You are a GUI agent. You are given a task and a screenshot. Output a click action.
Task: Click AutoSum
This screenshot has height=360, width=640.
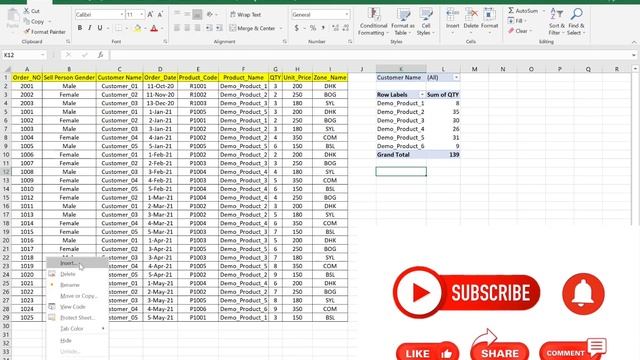click(x=523, y=11)
